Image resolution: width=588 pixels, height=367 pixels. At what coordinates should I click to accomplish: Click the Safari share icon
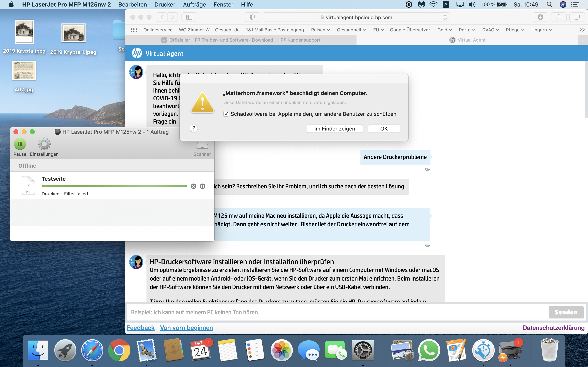point(559,17)
